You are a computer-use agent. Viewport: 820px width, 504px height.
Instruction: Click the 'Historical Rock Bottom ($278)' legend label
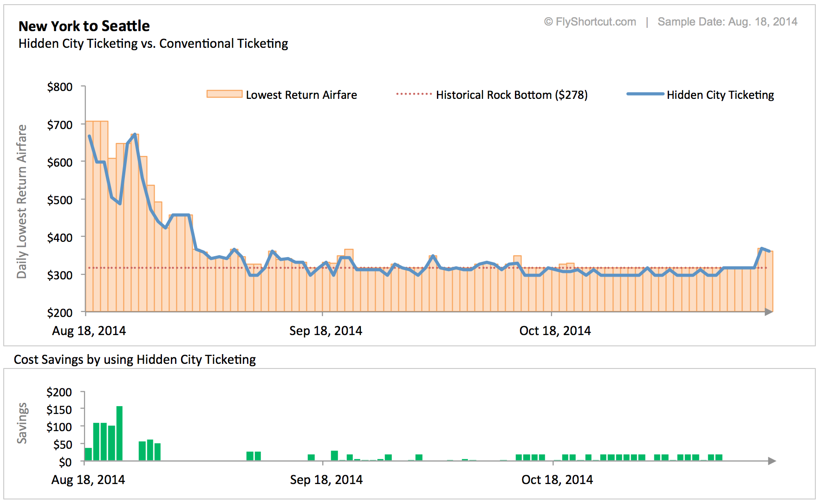[x=512, y=95]
